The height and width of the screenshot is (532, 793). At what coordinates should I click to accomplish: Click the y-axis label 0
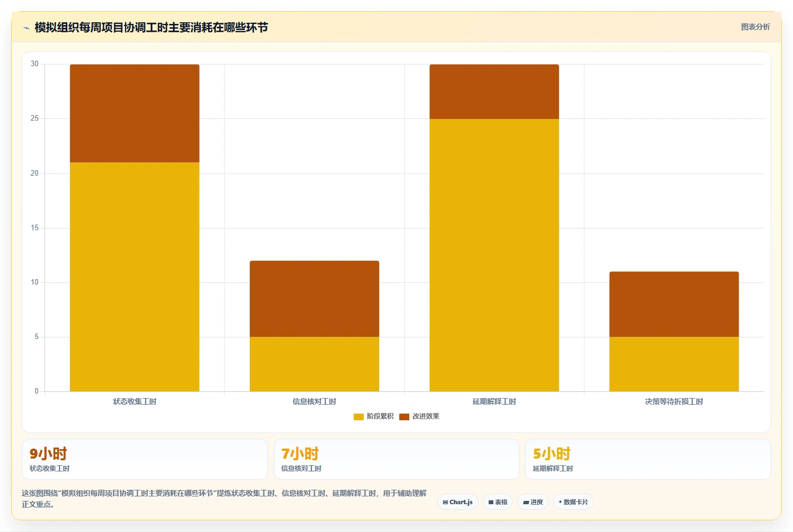click(37, 391)
